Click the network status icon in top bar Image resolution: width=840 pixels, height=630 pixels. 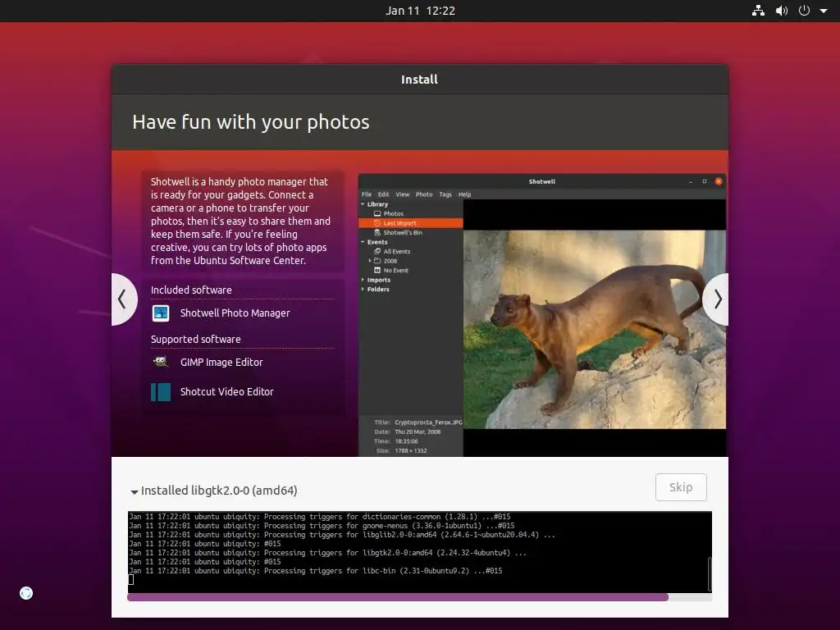coord(758,11)
